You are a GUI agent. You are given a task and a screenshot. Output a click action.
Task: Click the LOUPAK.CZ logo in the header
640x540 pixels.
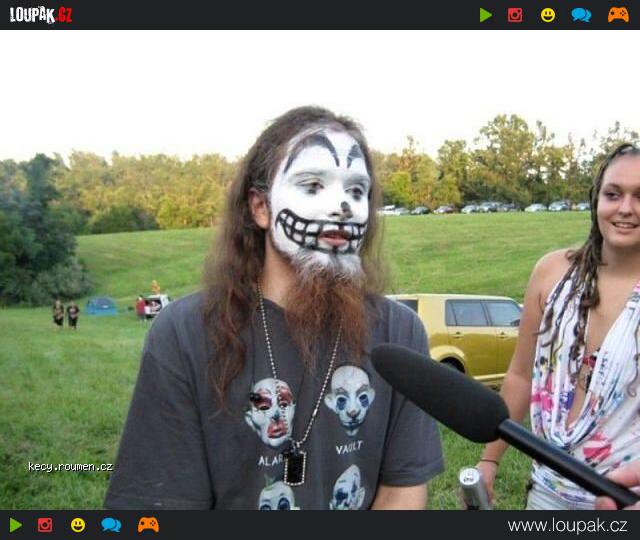[41, 15]
